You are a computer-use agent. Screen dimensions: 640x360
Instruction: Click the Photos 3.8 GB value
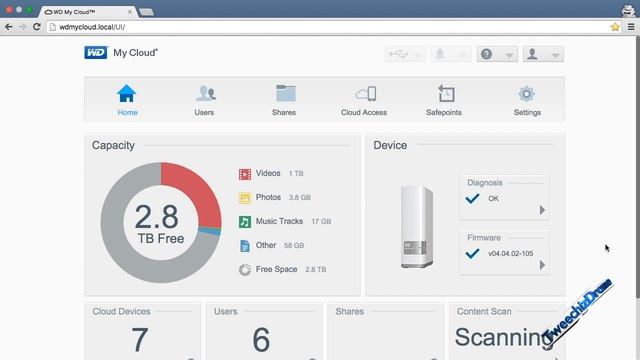(300, 198)
